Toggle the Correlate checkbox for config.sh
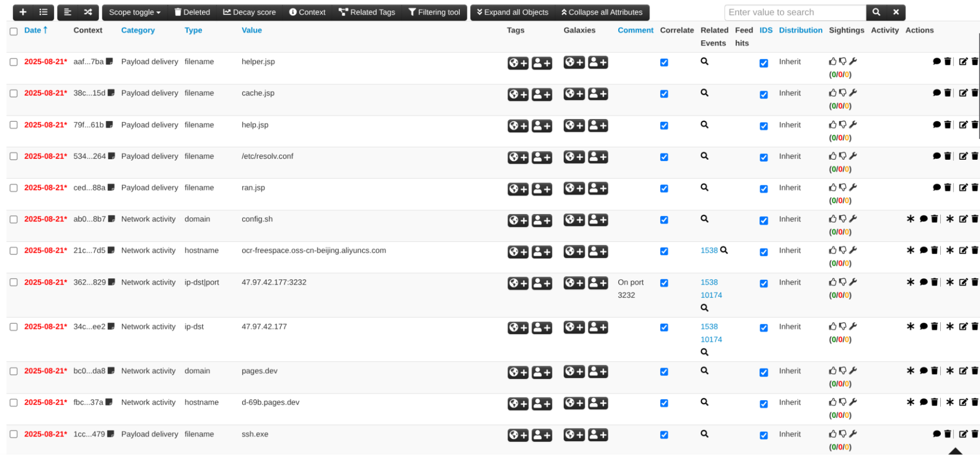The height and width of the screenshot is (455, 980). (x=664, y=220)
